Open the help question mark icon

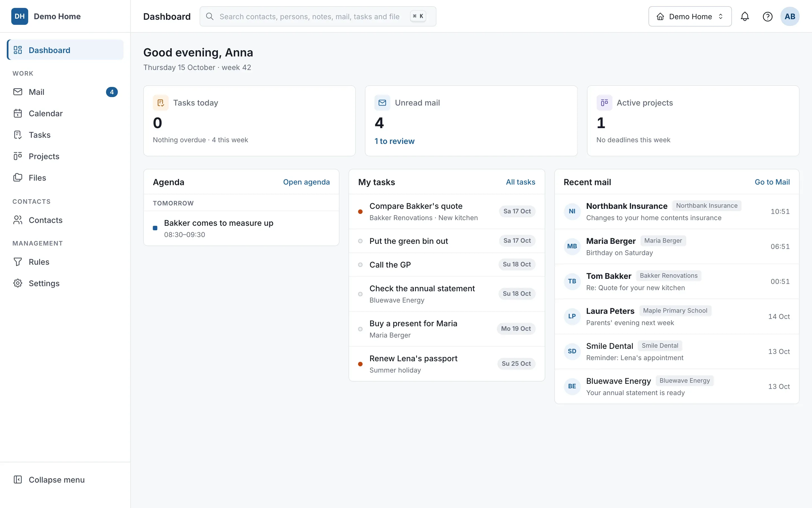tap(767, 16)
